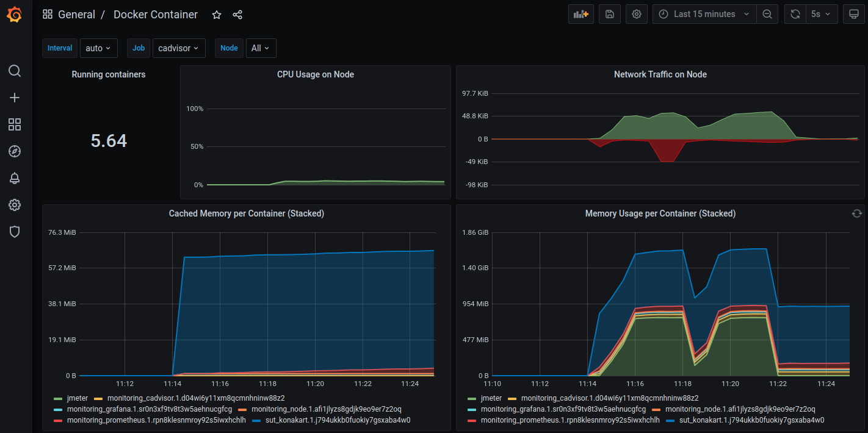This screenshot has height=433, width=868.
Task: Open the Node All dropdown
Action: (x=261, y=48)
